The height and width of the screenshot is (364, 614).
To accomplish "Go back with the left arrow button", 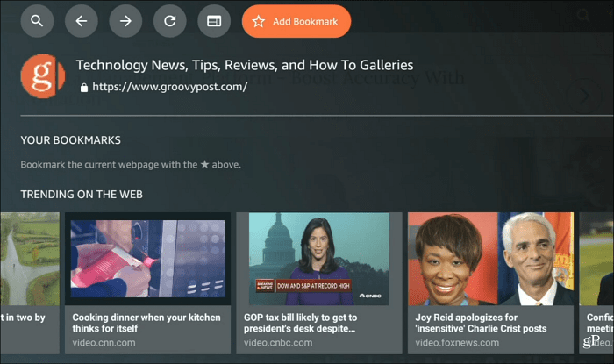I will tap(81, 21).
